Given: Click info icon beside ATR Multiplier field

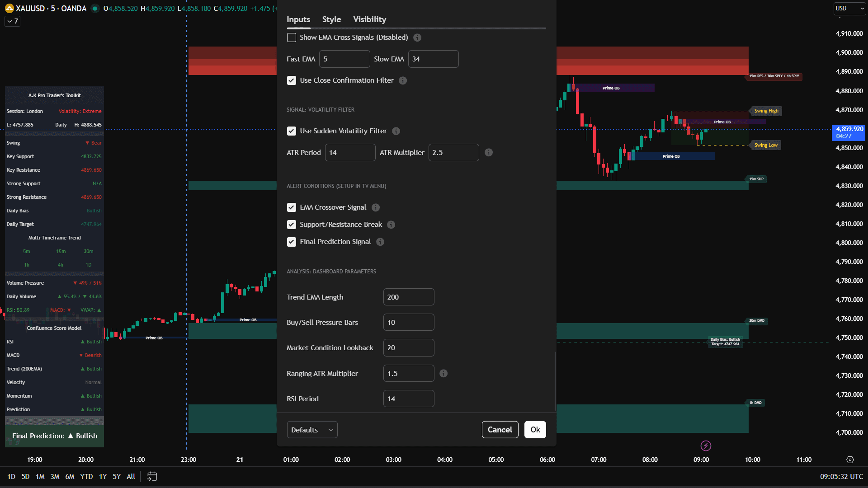Looking at the screenshot, I should click(x=489, y=152).
